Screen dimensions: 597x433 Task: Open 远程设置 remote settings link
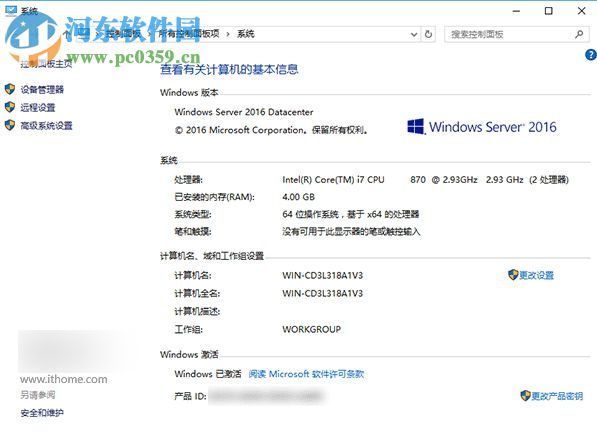coord(38,107)
